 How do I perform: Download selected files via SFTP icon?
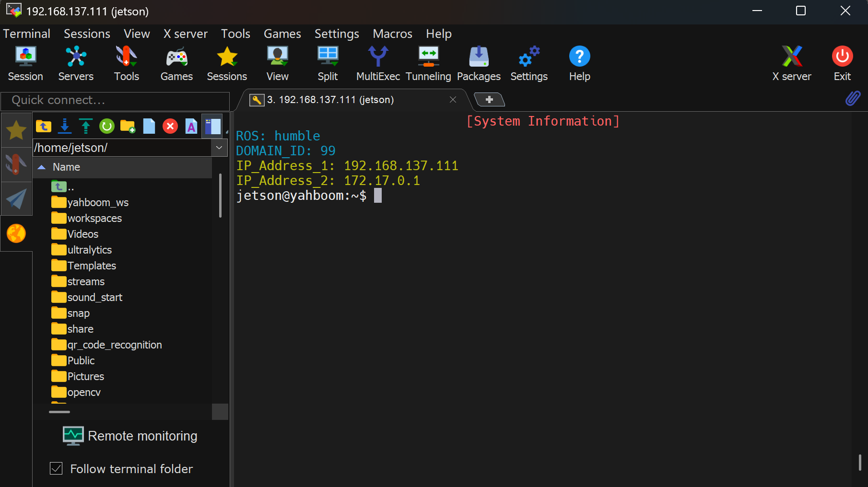[x=65, y=126]
